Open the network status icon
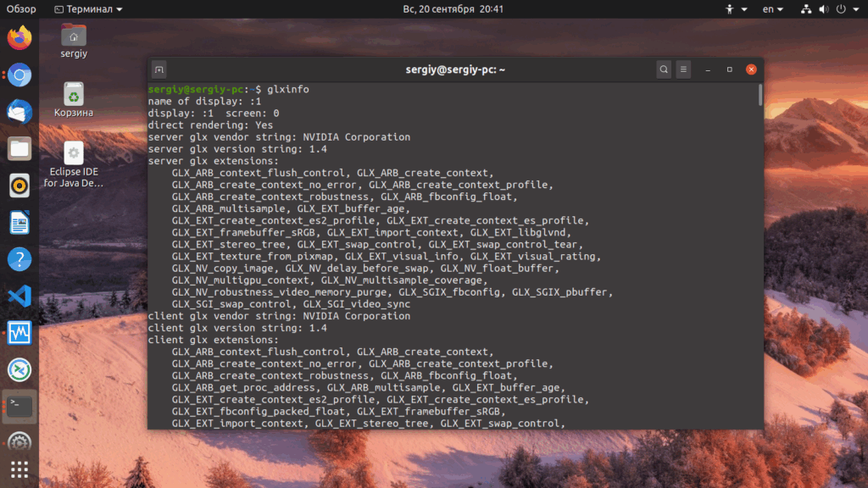The width and height of the screenshot is (868, 488). (806, 8)
